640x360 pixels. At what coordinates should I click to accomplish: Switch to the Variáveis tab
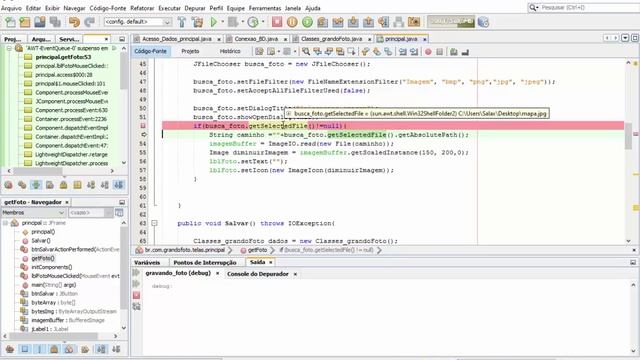pyautogui.click(x=147, y=262)
